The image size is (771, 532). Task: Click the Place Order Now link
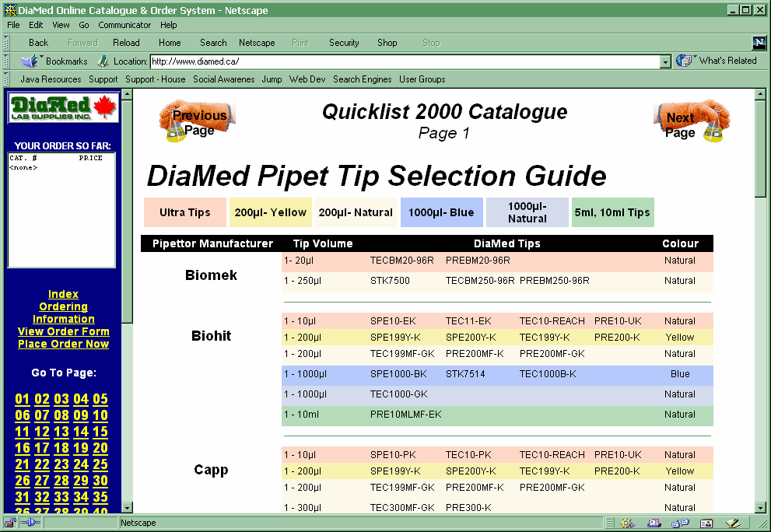[63, 344]
